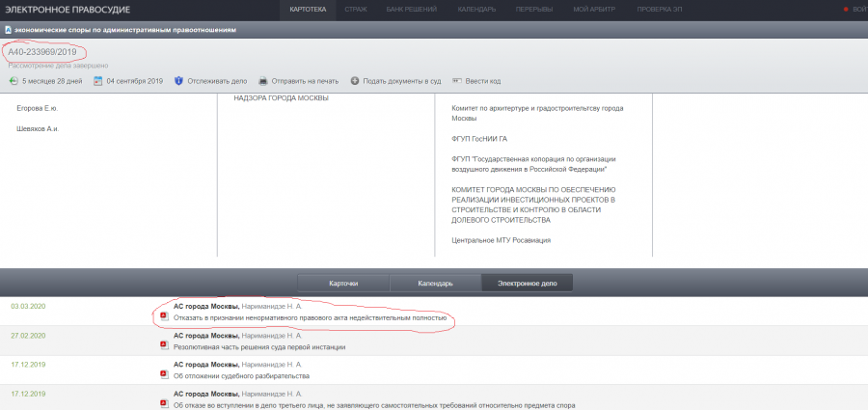Open the Страж top menu item
Viewport: 868px width, 410px height.
point(357,9)
